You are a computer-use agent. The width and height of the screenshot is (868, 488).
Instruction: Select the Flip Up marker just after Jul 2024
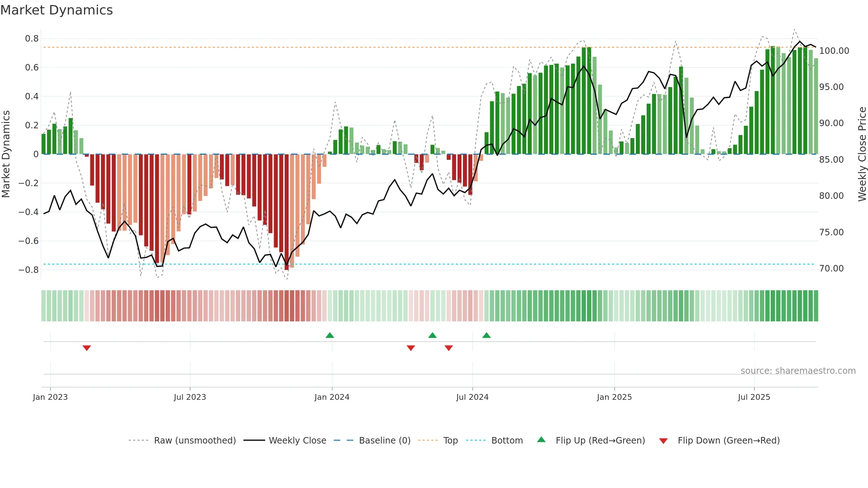click(x=486, y=335)
